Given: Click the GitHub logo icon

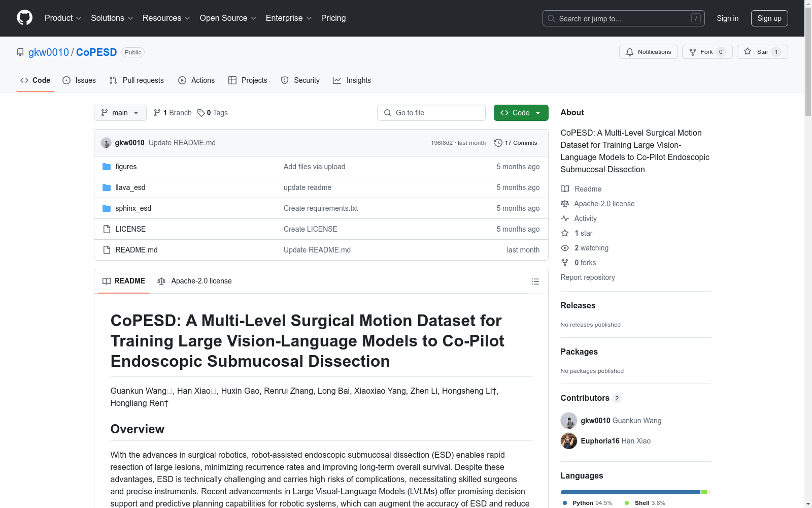Looking at the screenshot, I should tap(24, 18).
